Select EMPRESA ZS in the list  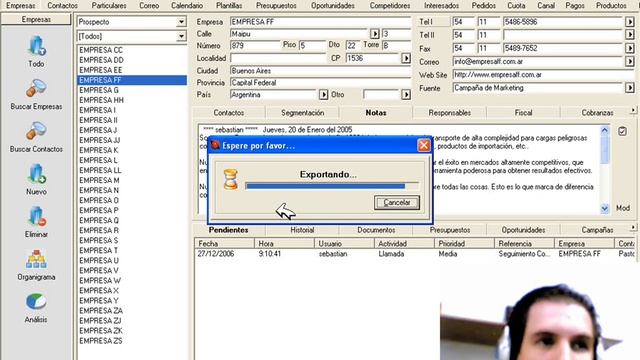coord(132,341)
